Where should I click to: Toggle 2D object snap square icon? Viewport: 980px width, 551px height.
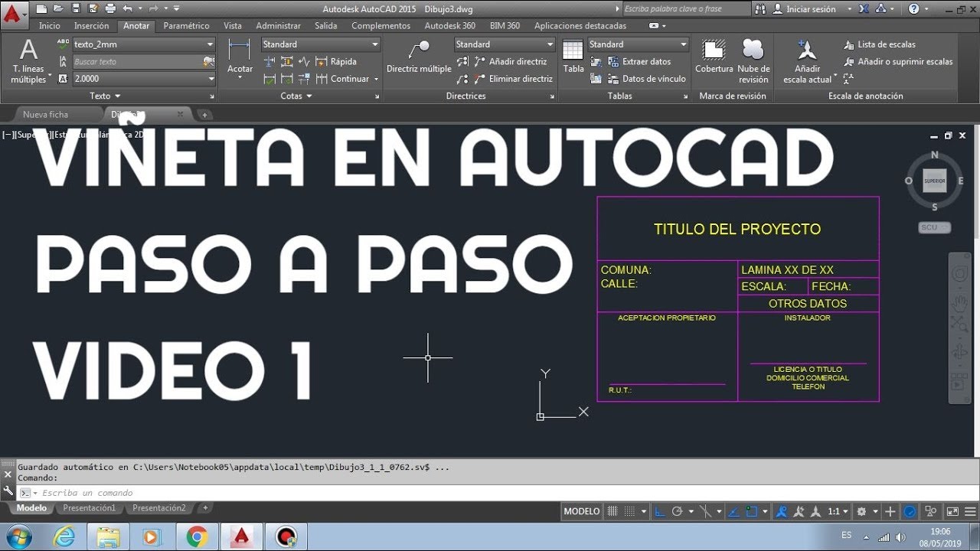point(751,511)
